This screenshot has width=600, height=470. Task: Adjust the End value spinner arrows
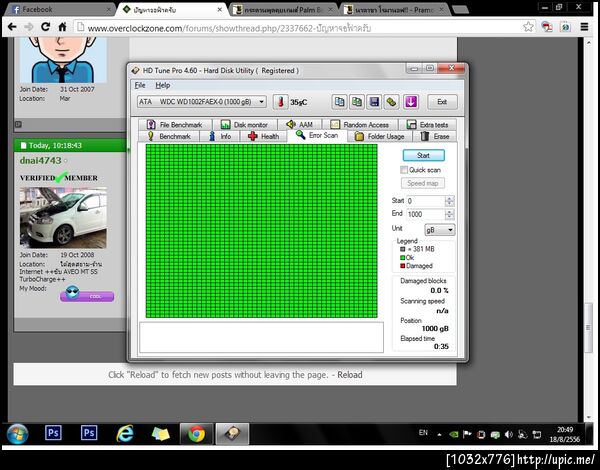click(x=450, y=214)
